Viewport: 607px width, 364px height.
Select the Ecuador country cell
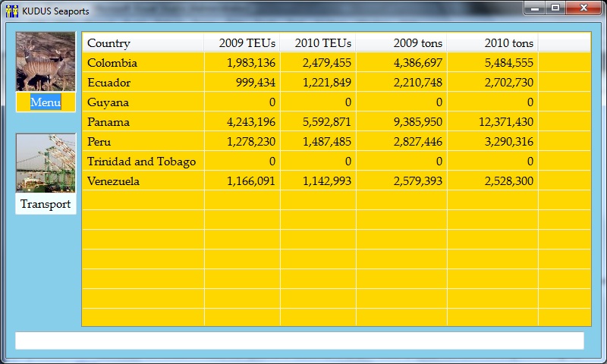109,83
